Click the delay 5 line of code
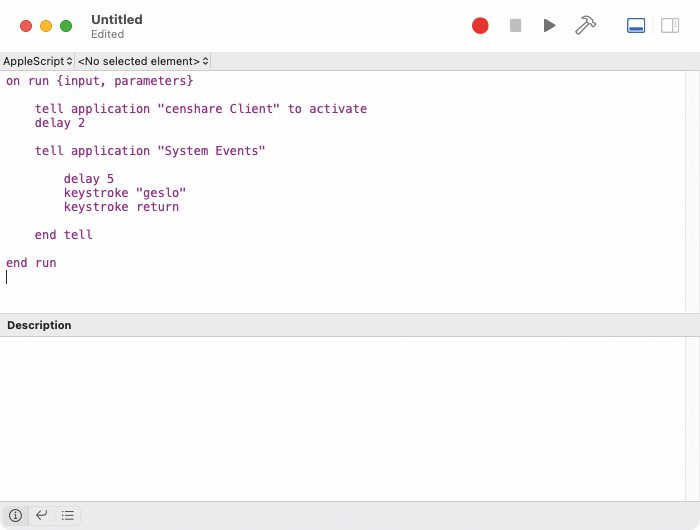 (x=88, y=179)
